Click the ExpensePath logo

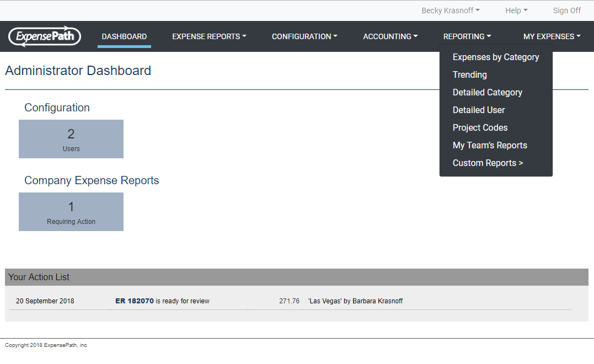click(x=44, y=36)
